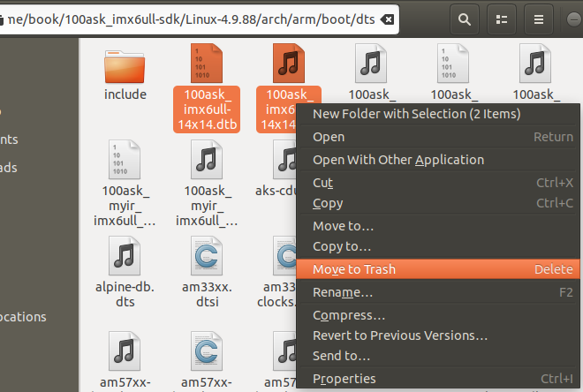583x392 pixels.
Task: Click the 'am33xx.dtsi' file name
Action: [x=207, y=294]
